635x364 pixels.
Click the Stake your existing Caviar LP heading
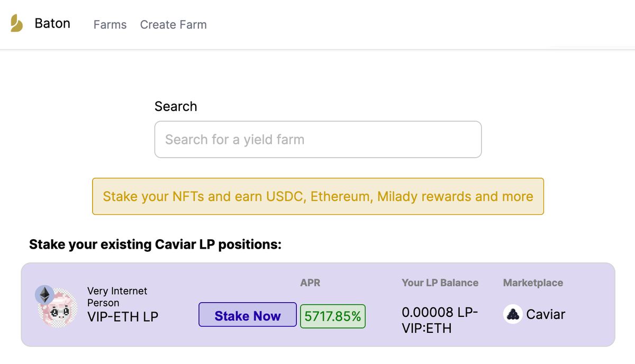pyautogui.click(x=156, y=244)
